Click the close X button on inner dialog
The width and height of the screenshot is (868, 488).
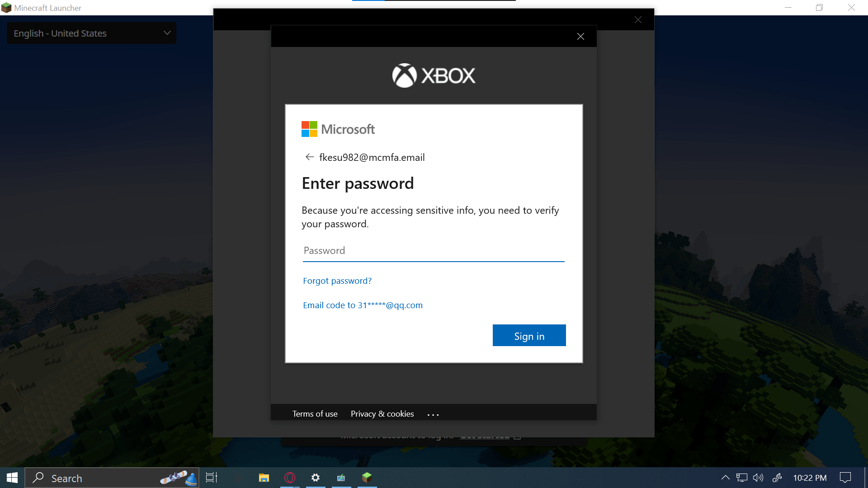(x=580, y=36)
